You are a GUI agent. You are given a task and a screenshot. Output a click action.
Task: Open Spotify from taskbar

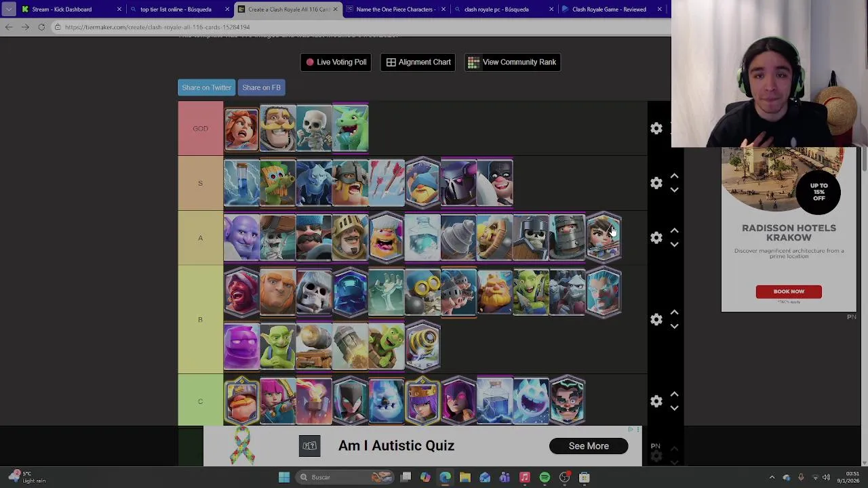point(545,477)
